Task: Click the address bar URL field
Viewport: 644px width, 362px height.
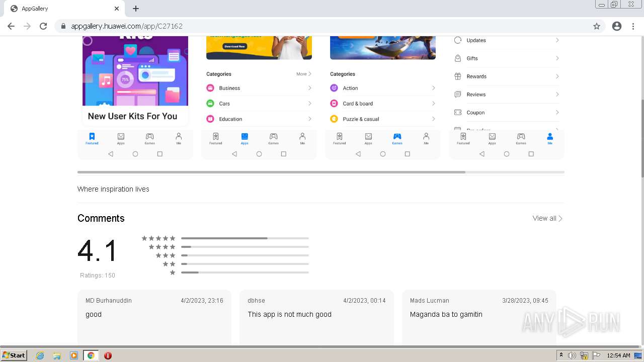Action: [x=322, y=26]
